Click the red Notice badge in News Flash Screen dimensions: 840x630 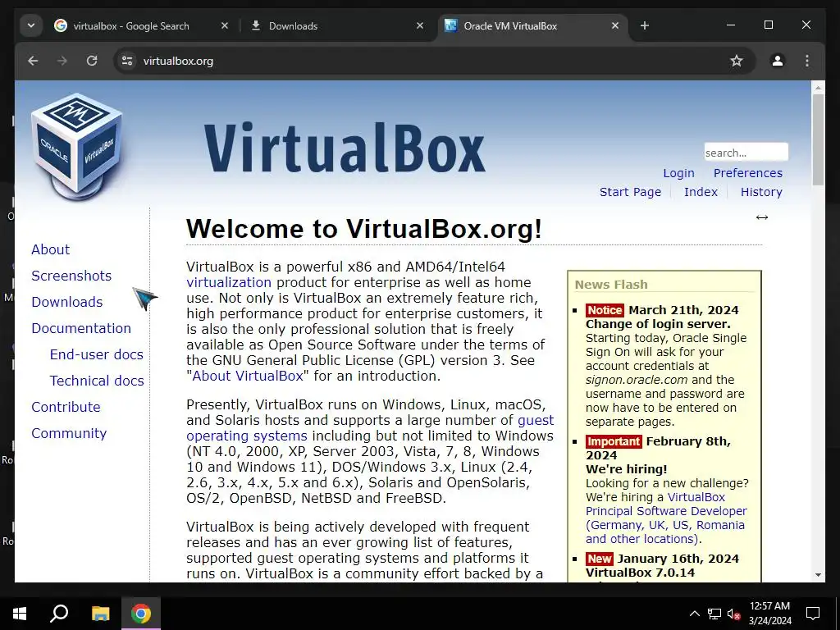pyautogui.click(x=605, y=310)
